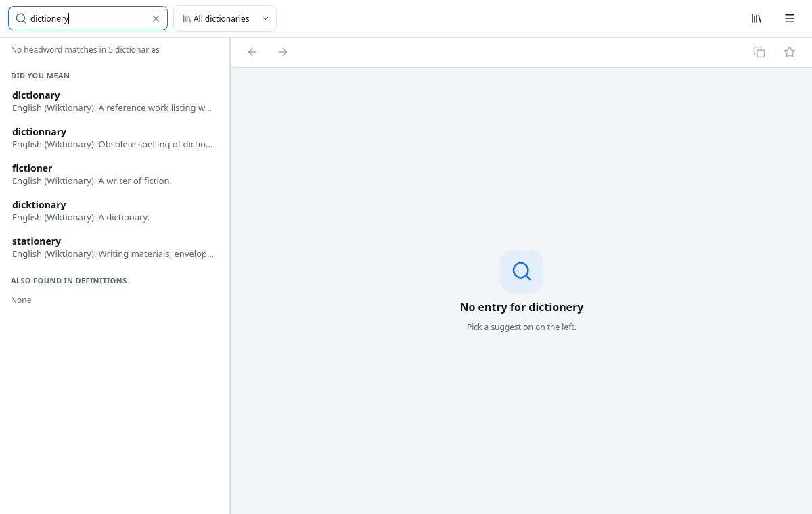Click the 'ALSO FOUND IN DEFINITIONS' header
Screen dimensions: 812x514
click(x=69, y=281)
